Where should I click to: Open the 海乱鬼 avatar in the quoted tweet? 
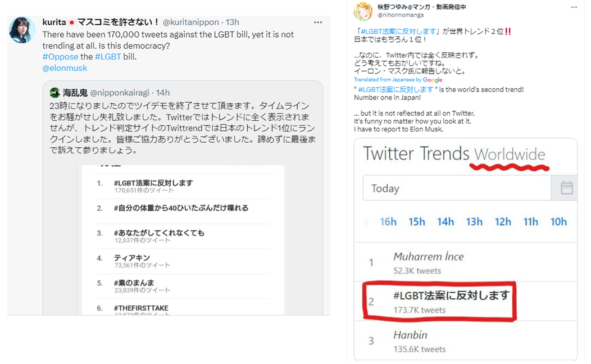pyautogui.click(x=55, y=92)
